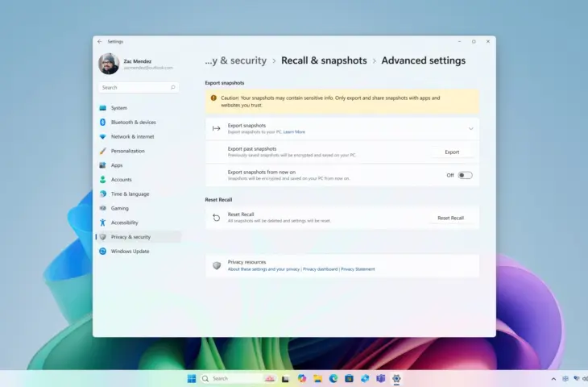Launch Microsoft Edge from the taskbar

[333, 378]
